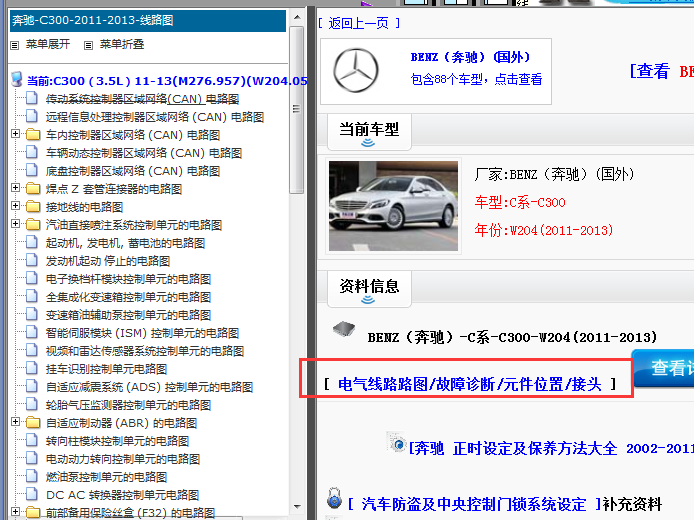Expand the 焊点 Z 套管连接器的电路图 node
This screenshot has height=520, width=694.
(15, 189)
